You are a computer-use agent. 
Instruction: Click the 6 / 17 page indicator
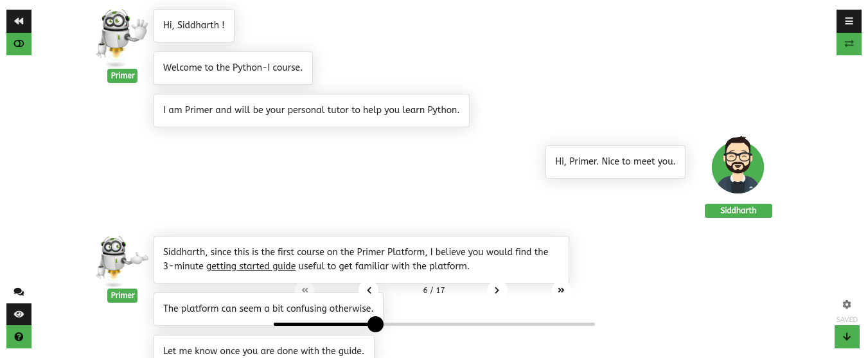click(434, 291)
